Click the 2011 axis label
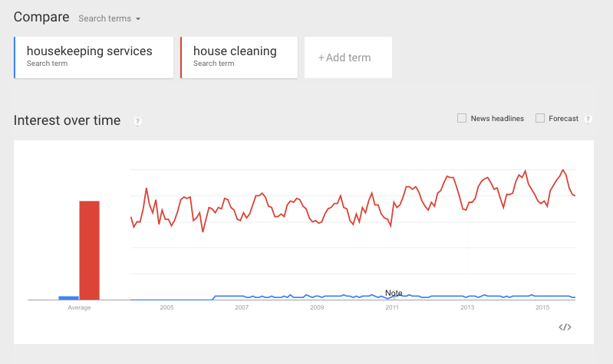This screenshot has height=364, width=613. [x=392, y=307]
